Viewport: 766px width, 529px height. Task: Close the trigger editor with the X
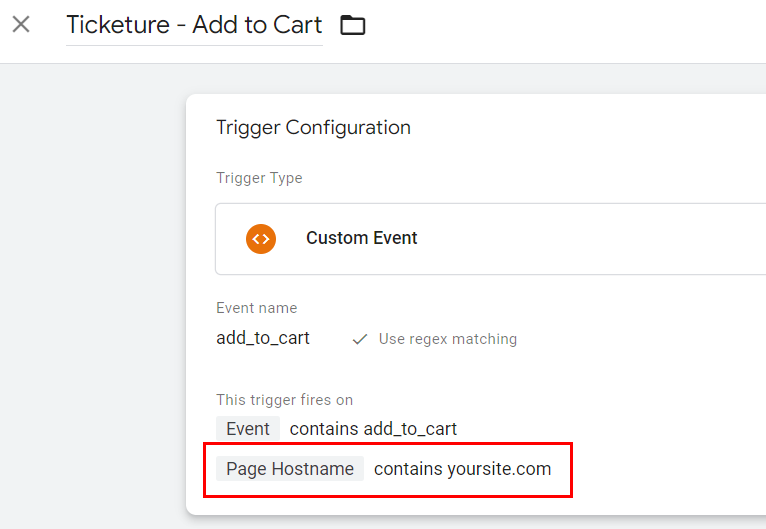point(21,24)
